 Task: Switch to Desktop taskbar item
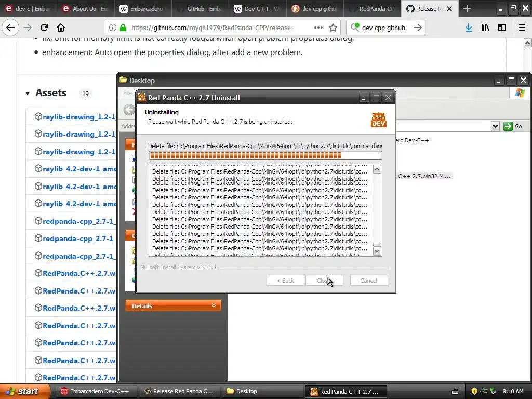pos(262,391)
